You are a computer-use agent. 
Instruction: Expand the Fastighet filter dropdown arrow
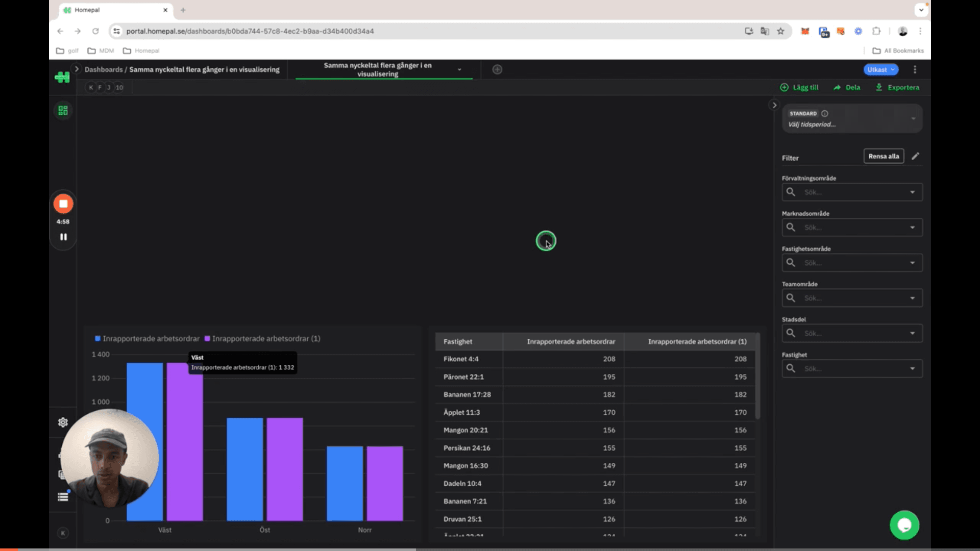[x=912, y=368]
